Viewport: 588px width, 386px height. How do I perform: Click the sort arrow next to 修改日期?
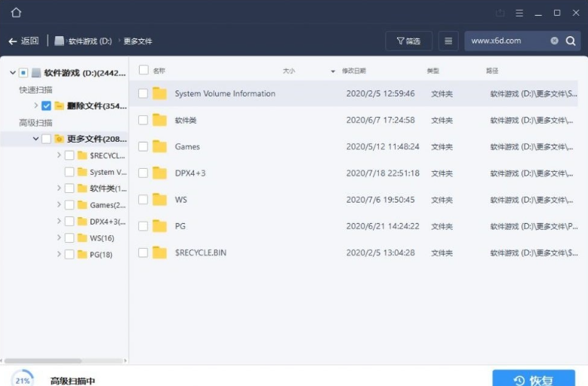(x=333, y=71)
